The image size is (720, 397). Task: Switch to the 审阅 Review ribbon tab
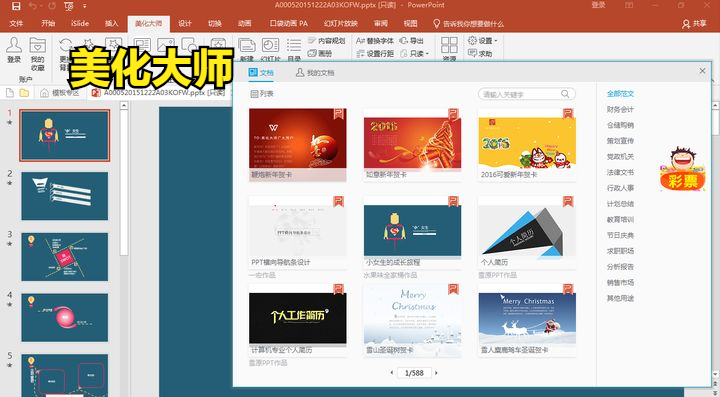click(381, 23)
